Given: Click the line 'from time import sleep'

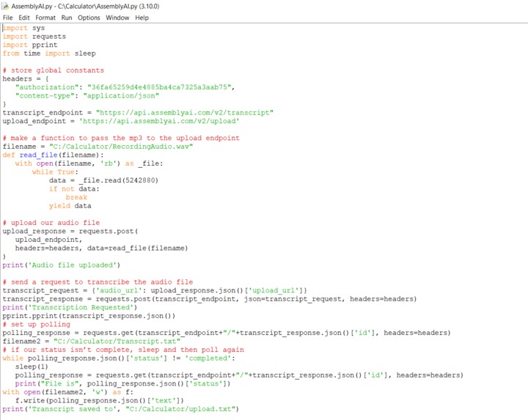Looking at the screenshot, I should pyautogui.click(x=49, y=54).
